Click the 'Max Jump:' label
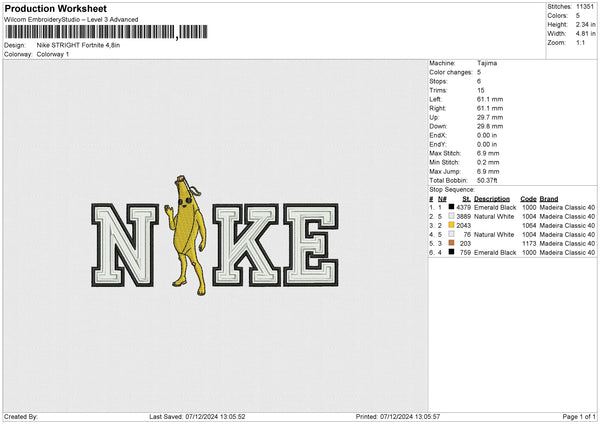Viewport: 600px width, 424px height. (445, 171)
